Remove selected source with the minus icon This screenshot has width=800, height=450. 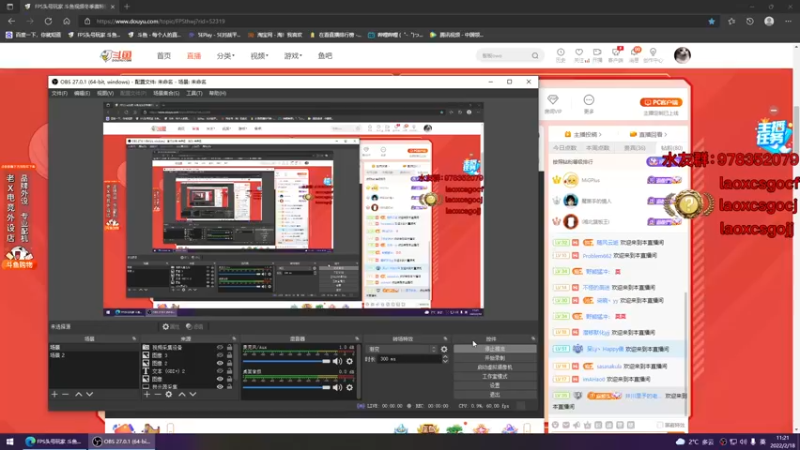[158, 394]
